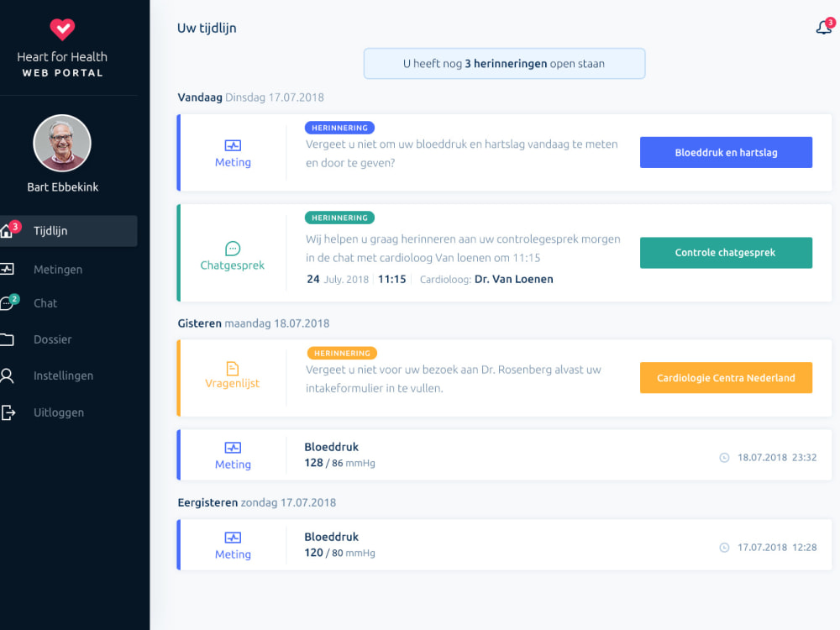Click the Meting icon for 128 / 86 reading

click(233, 448)
